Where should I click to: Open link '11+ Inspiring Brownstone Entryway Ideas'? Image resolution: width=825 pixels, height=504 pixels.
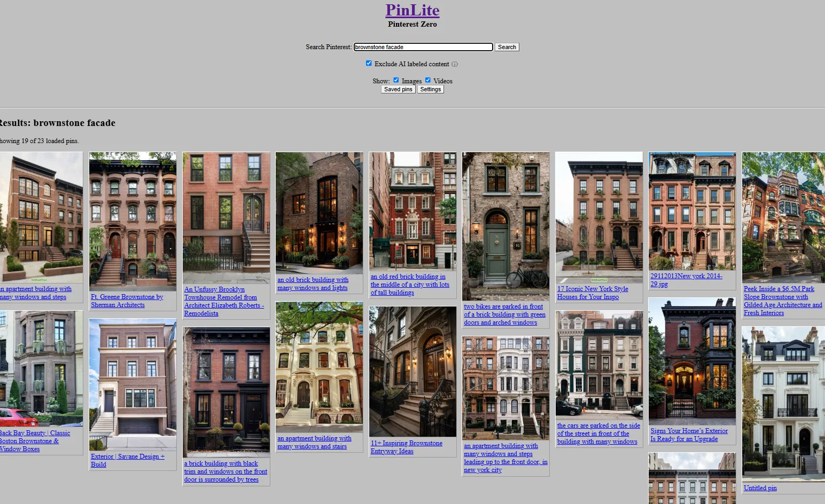pos(407,447)
